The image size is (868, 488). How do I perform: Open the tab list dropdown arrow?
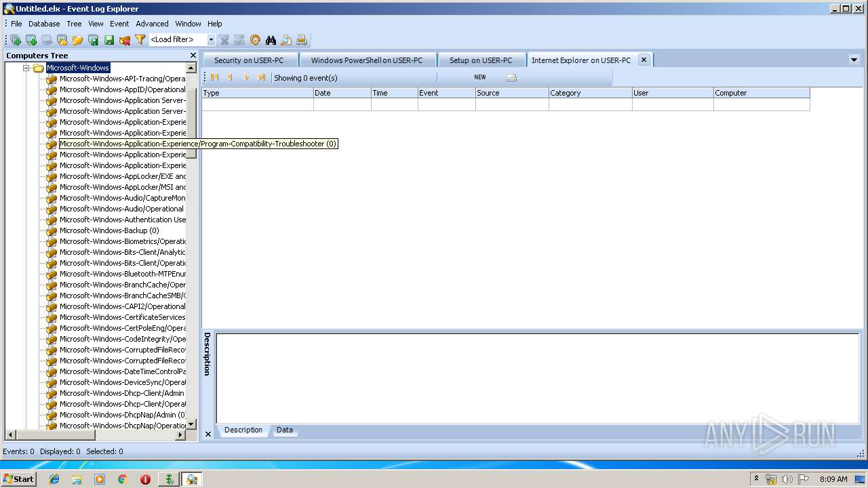coord(854,60)
